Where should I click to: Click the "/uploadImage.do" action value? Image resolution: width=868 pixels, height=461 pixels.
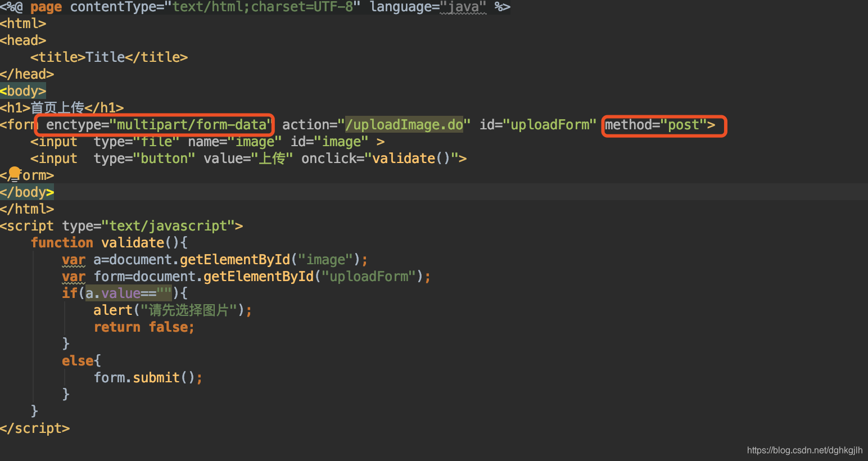pos(404,125)
